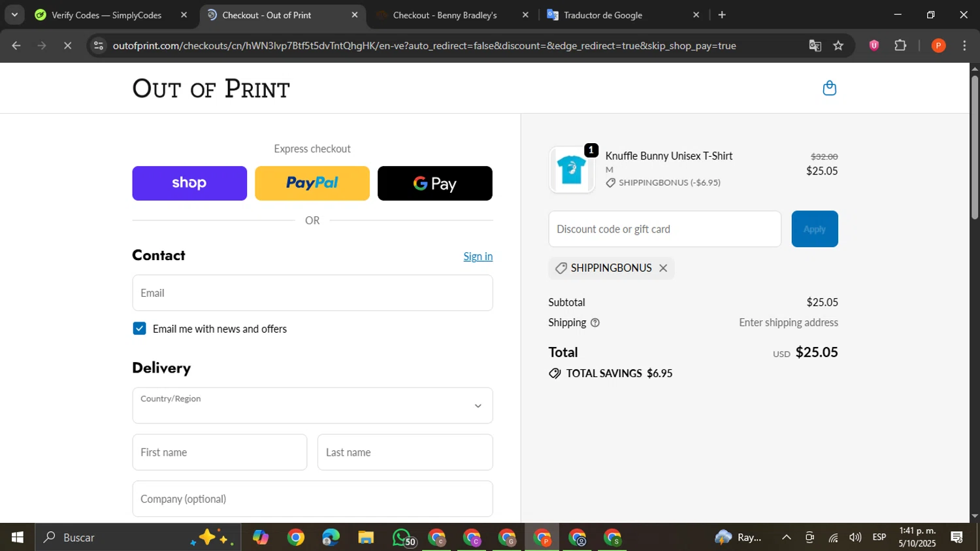
Task: Click the browser address bar URL
Action: point(425,46)
